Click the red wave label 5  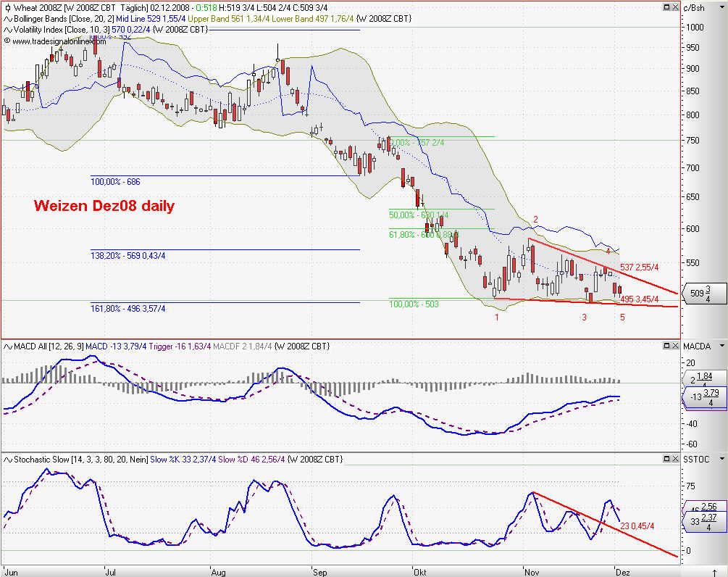[623, 317]
